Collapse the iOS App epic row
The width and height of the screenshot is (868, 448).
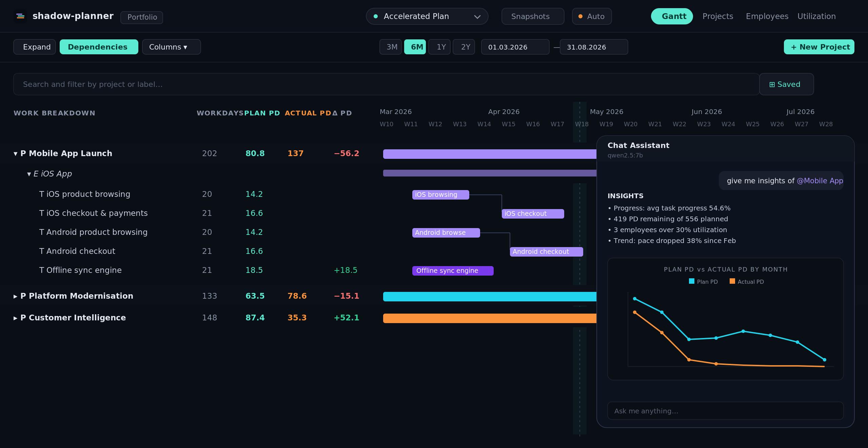click(x=29, y=174)
